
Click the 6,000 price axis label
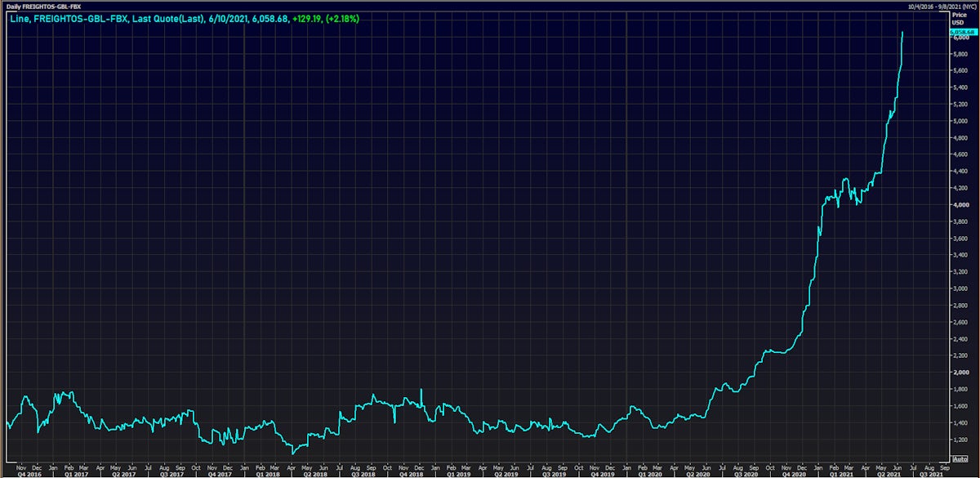pos(960,38)
